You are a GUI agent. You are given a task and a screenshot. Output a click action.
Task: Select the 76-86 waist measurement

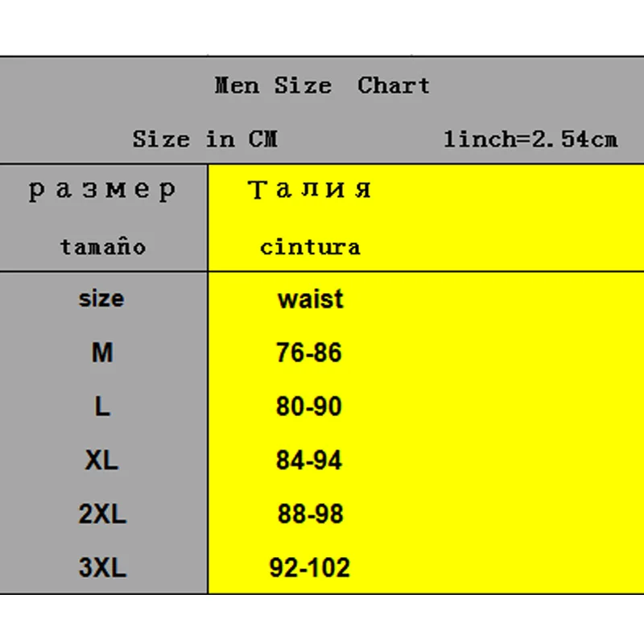[x=309, y=353]
